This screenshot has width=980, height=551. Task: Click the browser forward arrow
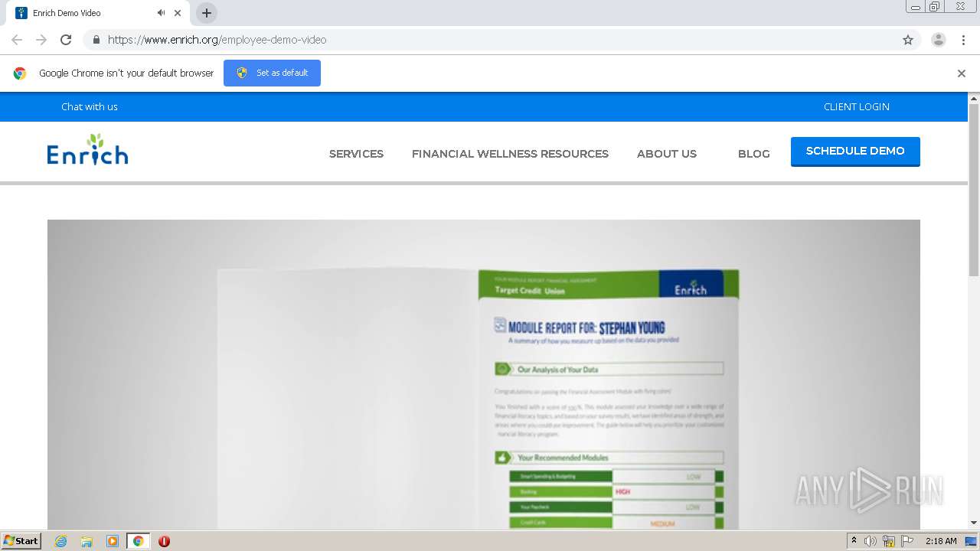(41, 40)
